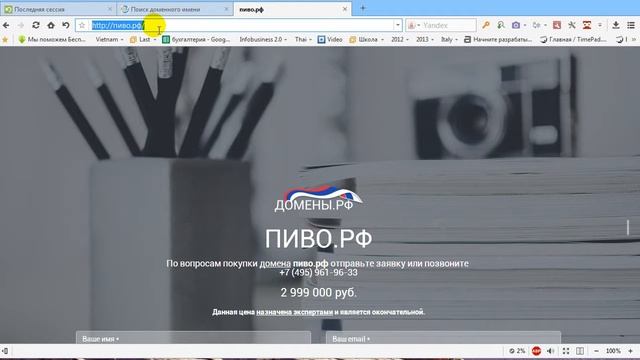The height and width of the screenshot is (360, 640).
Task: Open Начните разрабаты... bookmark
Action: point(498,40)
